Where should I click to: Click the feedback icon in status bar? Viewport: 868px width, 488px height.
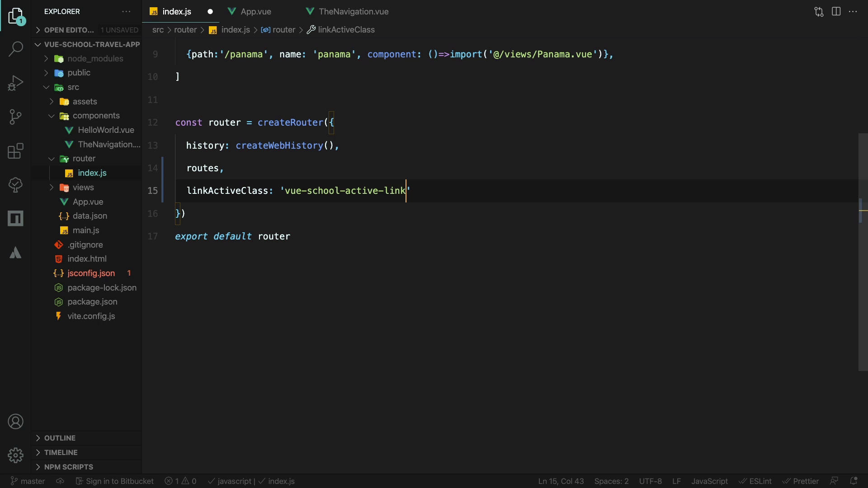(834, 481)
